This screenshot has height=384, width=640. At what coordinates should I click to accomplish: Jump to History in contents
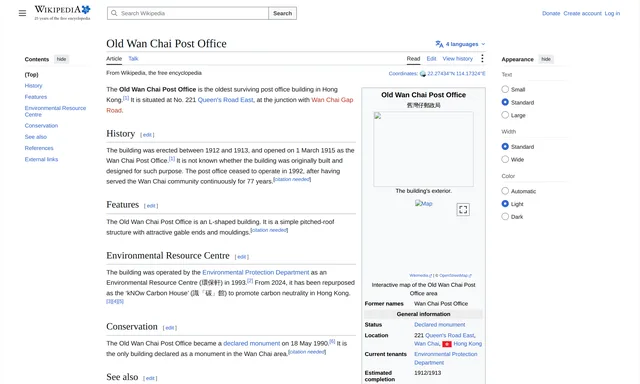pyautogui.click(x=33, y=86)
